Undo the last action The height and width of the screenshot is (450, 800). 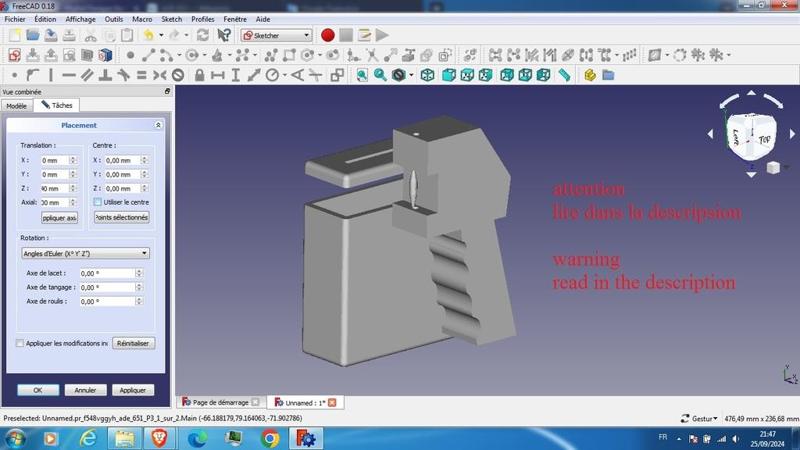click(x=148, y=35)
